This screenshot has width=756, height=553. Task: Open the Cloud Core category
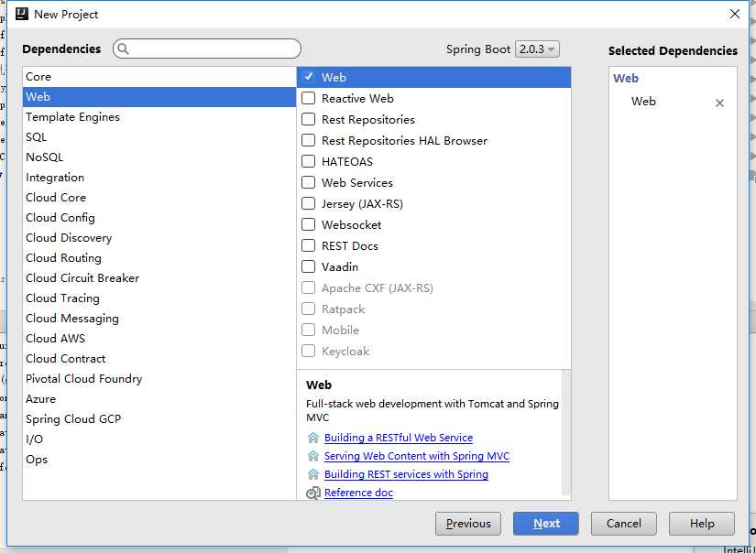click(x=159, y=198)
